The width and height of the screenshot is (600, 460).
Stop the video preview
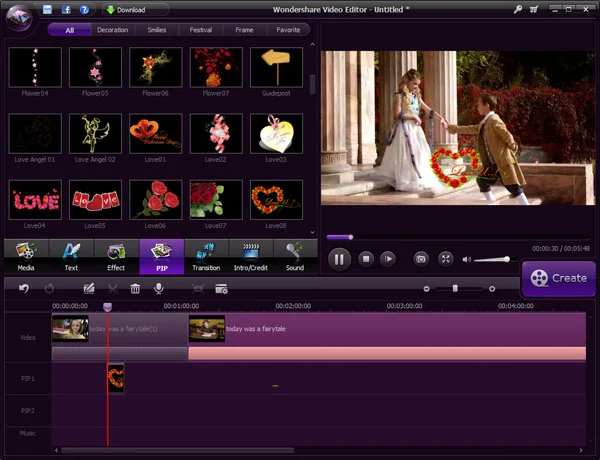(366, 259)
